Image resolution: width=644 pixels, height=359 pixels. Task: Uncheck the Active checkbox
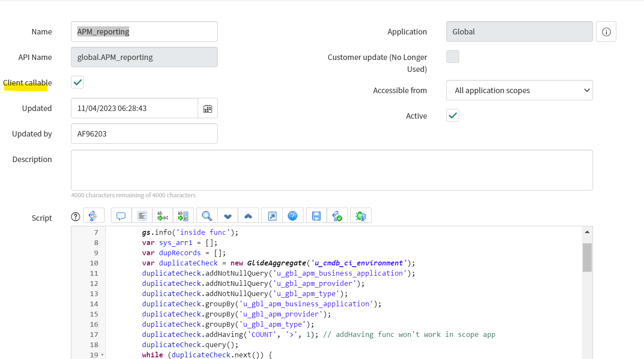[453, 115]
